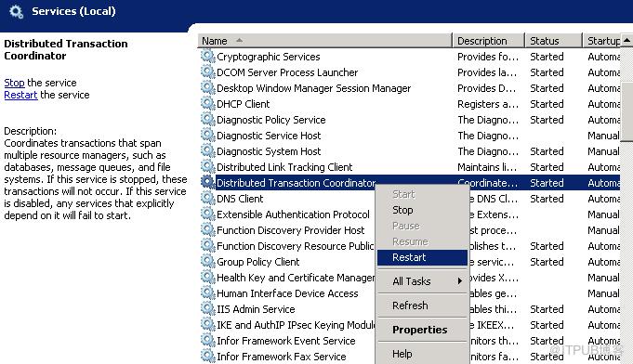Select the Human Interface Device Access service

tap(287, 293)
